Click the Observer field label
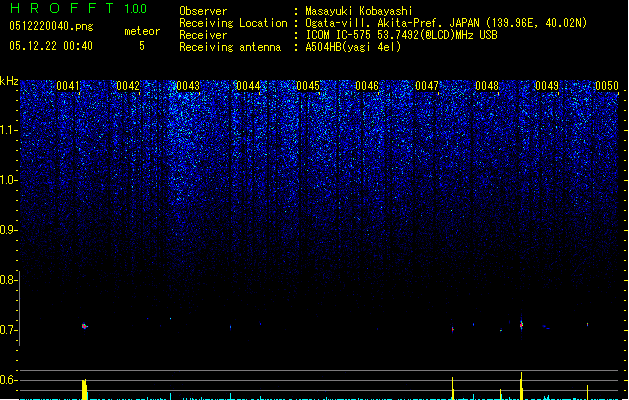Viewport: 629px width, 400px height. (203, 11)
